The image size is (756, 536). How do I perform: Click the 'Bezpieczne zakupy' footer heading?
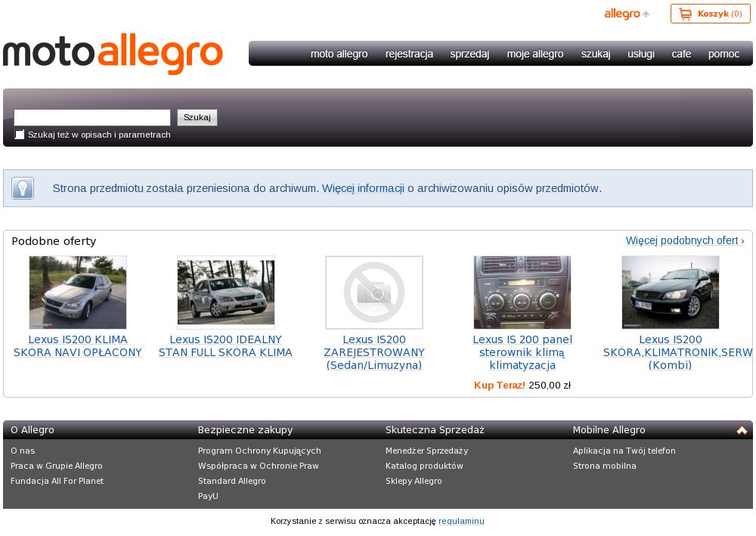246,430
